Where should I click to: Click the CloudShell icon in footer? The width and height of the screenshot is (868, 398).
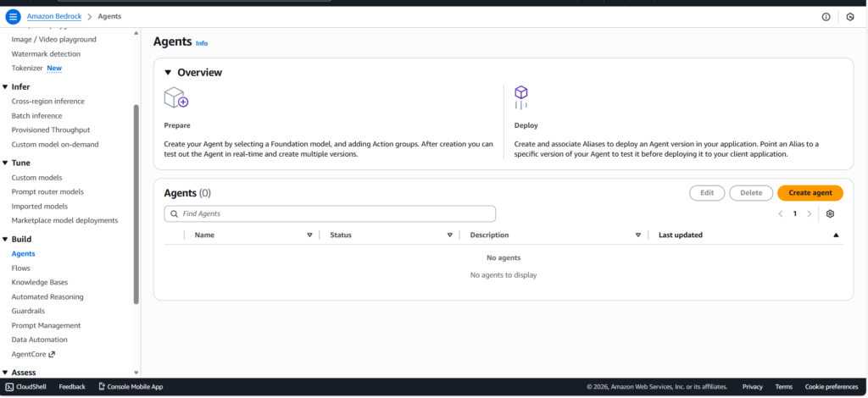[x=9, y=387]
